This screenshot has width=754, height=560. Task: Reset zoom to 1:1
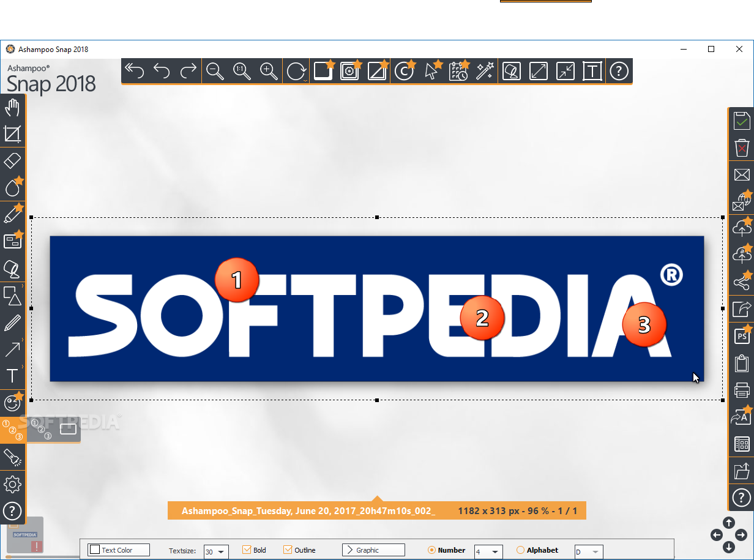pyautogui.click(x=242, y=71)
